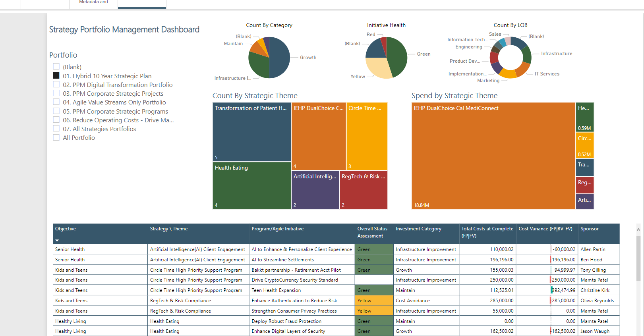Viewport: 644px width, 336px height.
Task: Check 07. All Strategies Portfolios
Action: [x=56, y=128]
